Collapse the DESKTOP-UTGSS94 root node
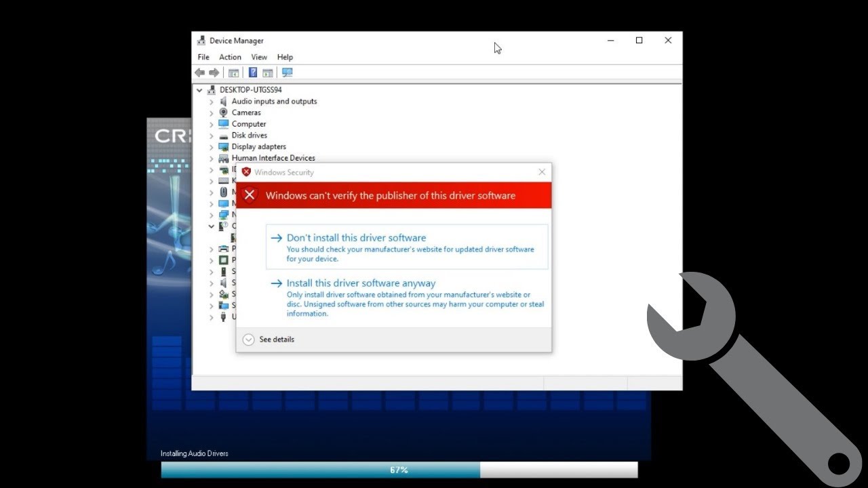The height and width of the screenshot is (488, 868). tap(199, 89)
